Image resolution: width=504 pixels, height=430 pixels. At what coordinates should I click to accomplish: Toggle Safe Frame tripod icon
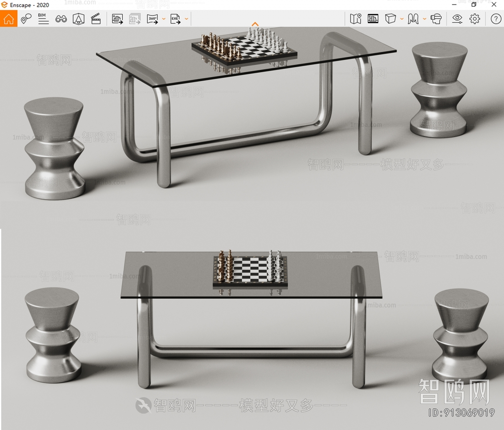(78, 19)
